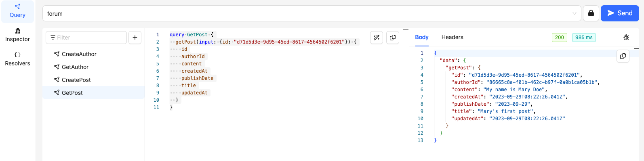This screenshot has height=161, width=644.
Task: Click the publishDate field in query
Action: click(198, 78)
